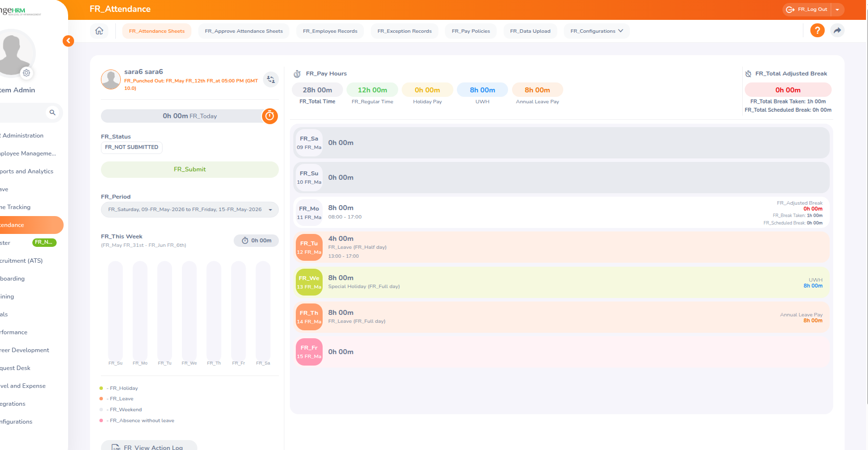Open Time Tracking in the sidebar
The width and height of the screenshot is (868, 450).
tap(15, 207)
